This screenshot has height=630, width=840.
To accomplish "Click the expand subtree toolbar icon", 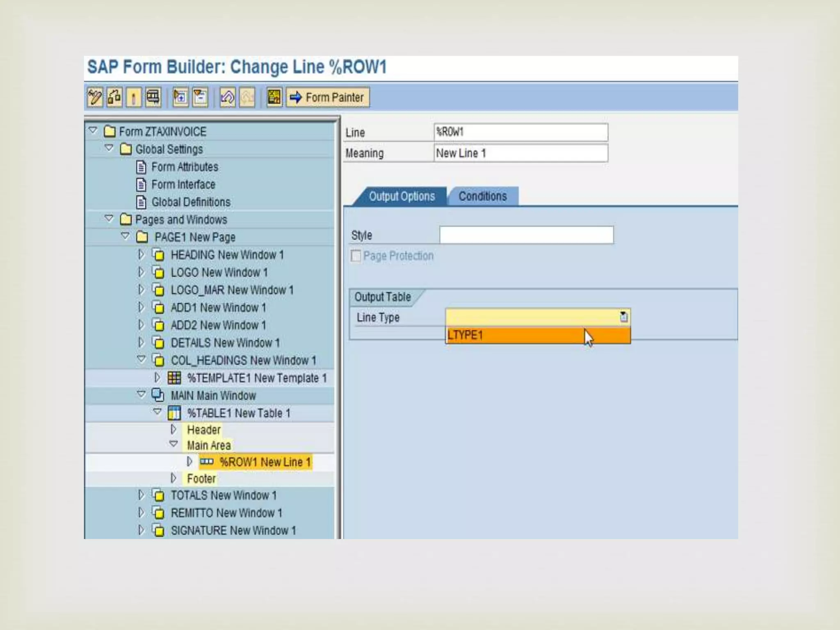I will 180,98.
